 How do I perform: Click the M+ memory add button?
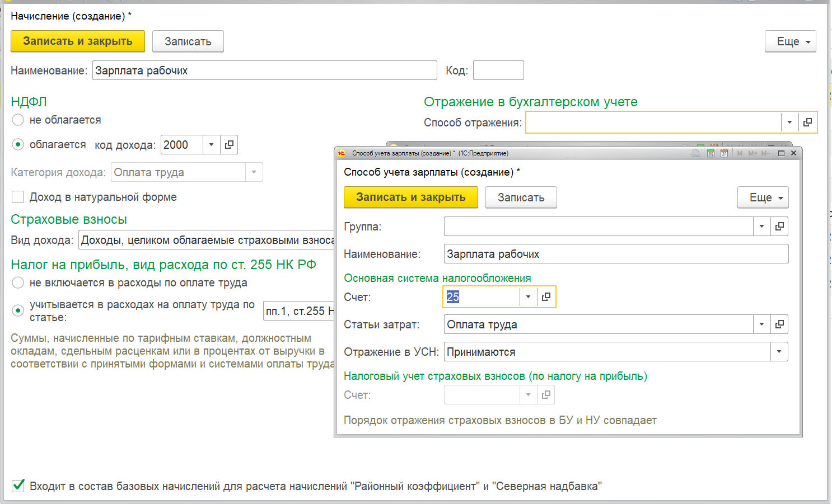(753, 153)
